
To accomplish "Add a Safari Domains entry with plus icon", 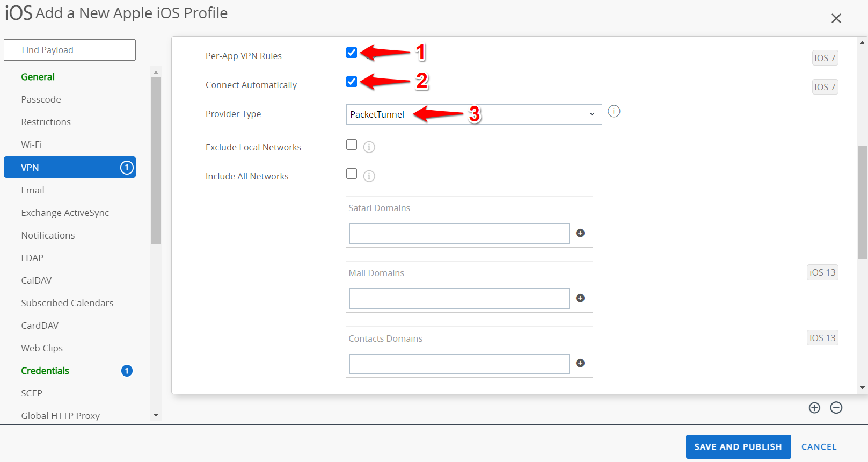I will click(580, 233).
